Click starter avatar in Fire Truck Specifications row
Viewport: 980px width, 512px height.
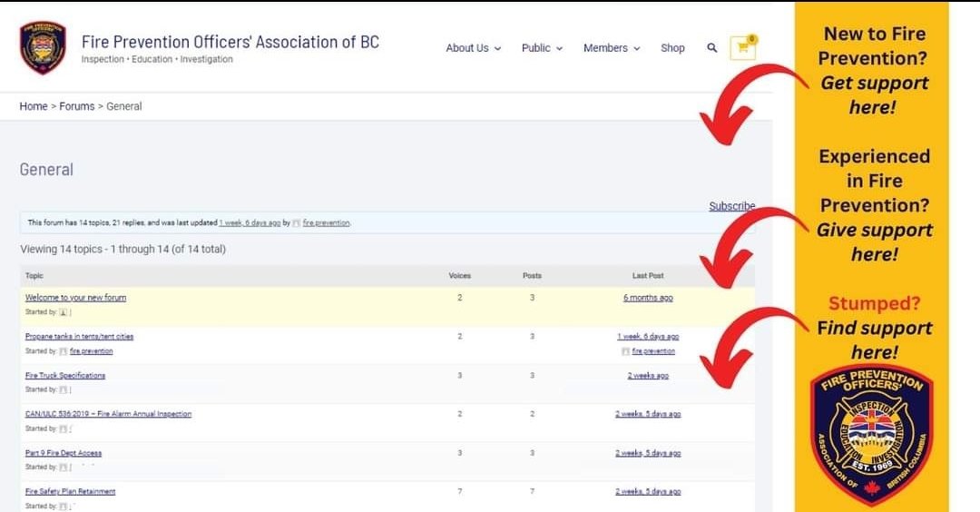click(64, 389)
